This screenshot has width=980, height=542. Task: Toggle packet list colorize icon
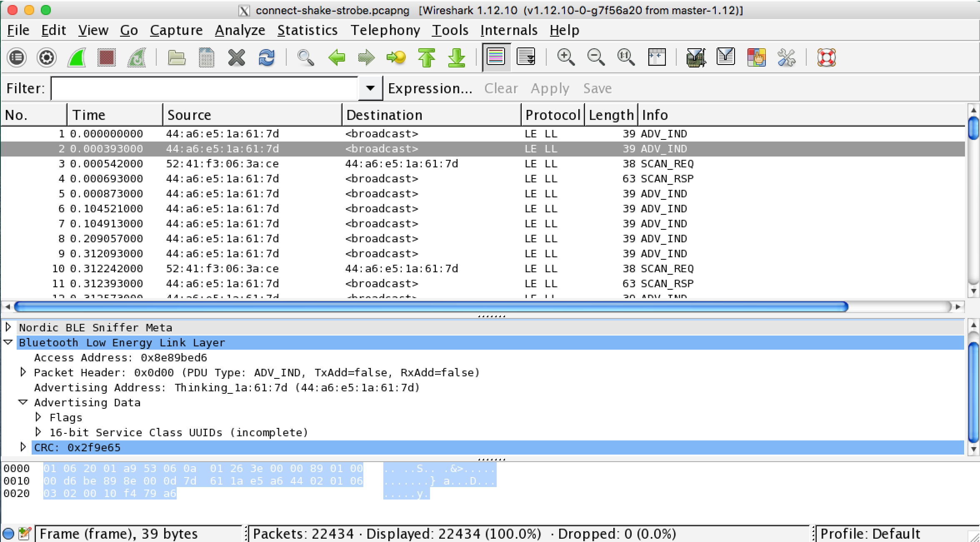click(496, 57)
